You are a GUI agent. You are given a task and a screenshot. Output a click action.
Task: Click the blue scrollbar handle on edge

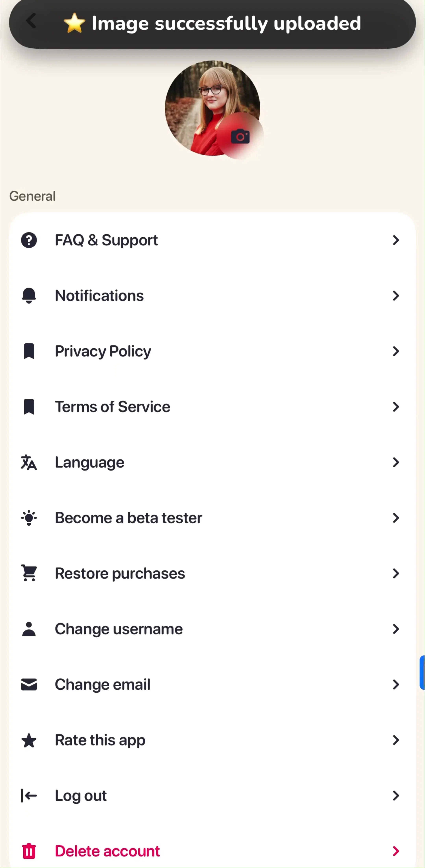click(x=422, y=672)
